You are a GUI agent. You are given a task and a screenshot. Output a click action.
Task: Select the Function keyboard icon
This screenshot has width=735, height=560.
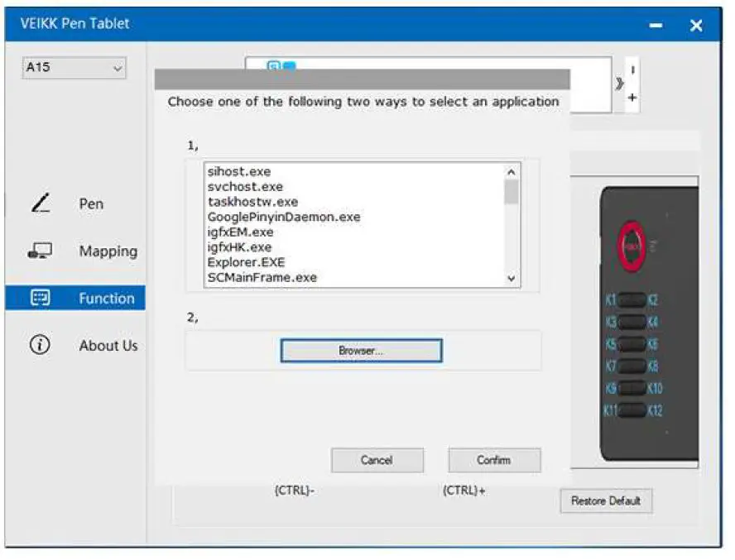(40, 298)
